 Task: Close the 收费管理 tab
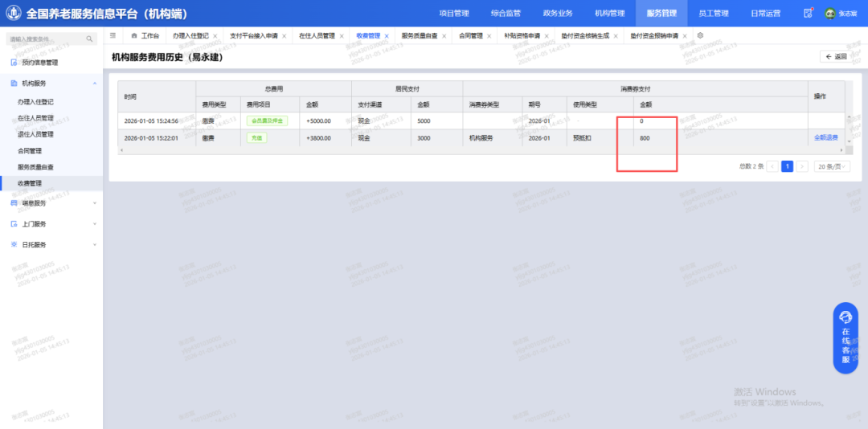pos(387,36)
